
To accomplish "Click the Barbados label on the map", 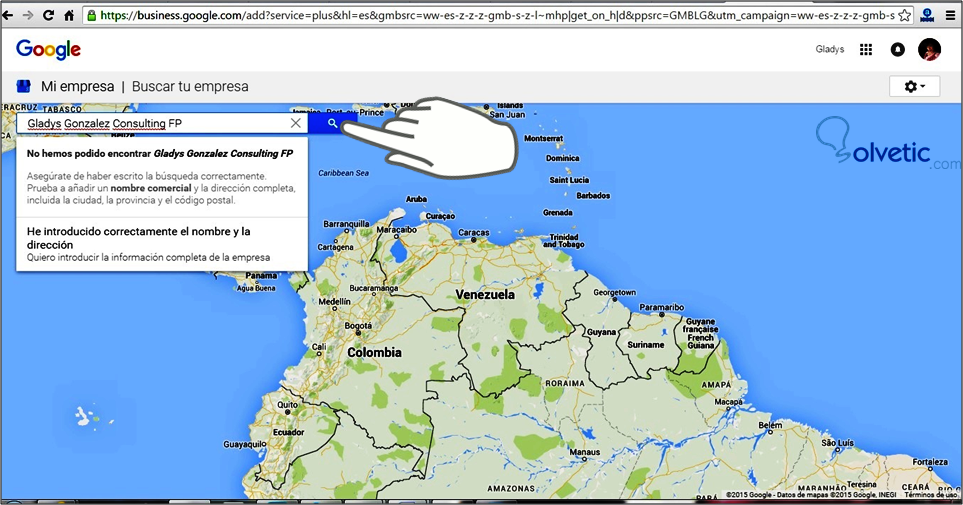I will [x=593, y=195].
